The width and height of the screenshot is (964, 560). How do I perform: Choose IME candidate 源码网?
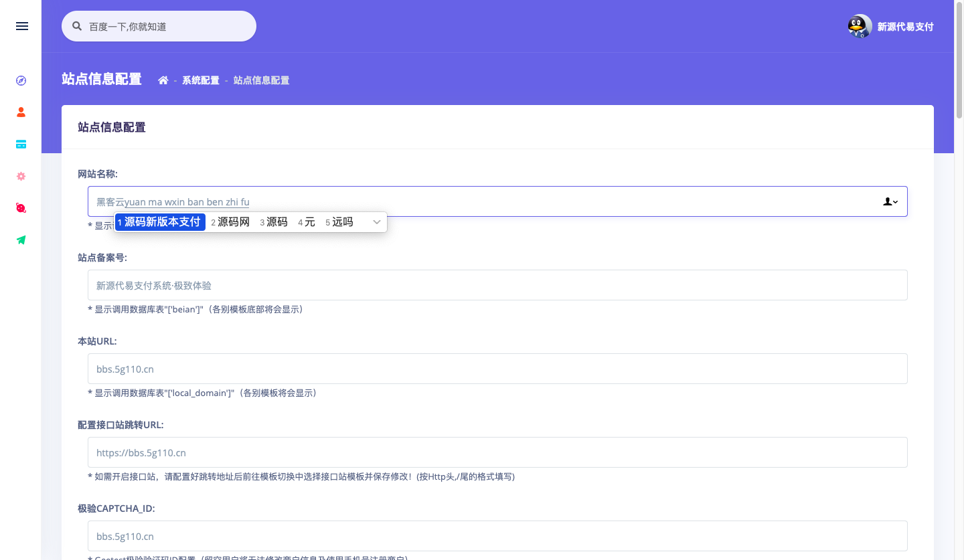point(231,222)
